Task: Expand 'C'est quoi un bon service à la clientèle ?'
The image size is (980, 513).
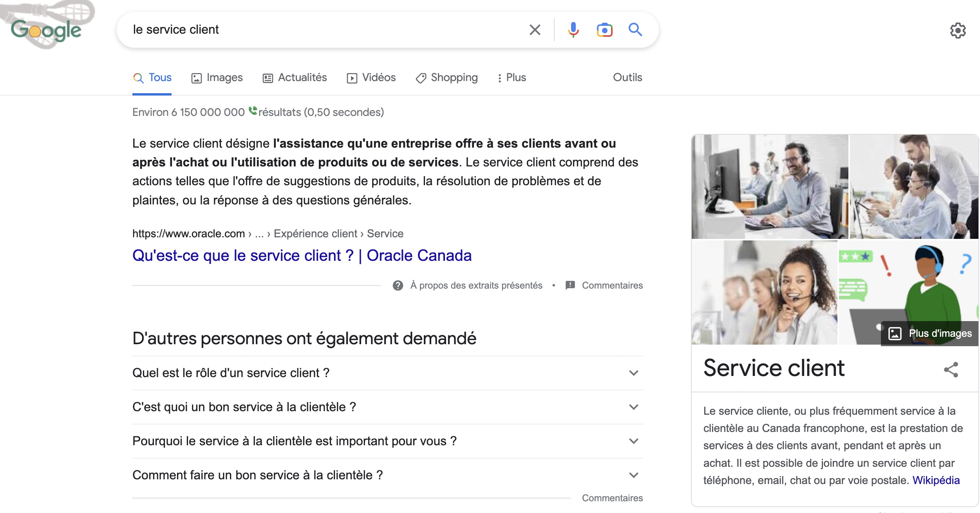Action: (x=388, y=407)
